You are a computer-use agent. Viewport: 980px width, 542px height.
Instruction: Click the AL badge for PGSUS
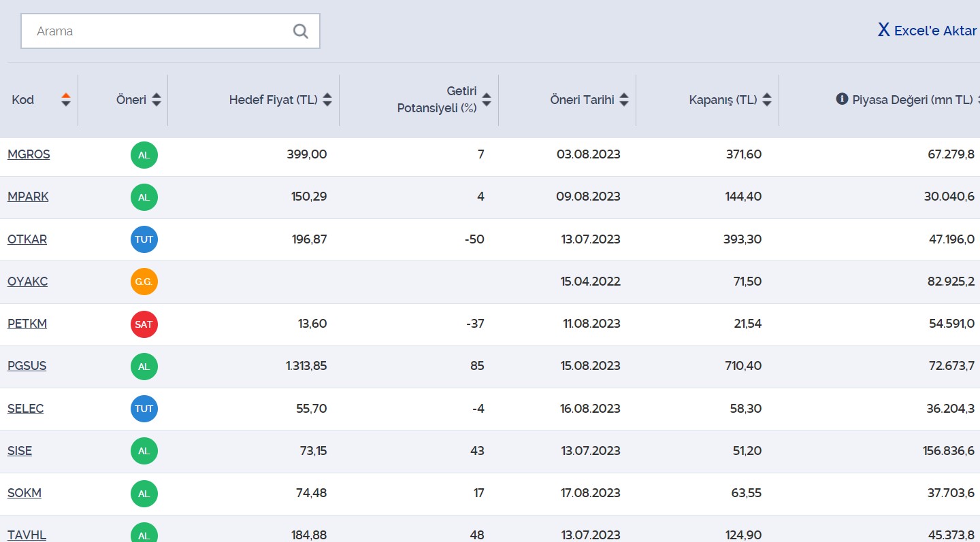[x=144, y=367]
